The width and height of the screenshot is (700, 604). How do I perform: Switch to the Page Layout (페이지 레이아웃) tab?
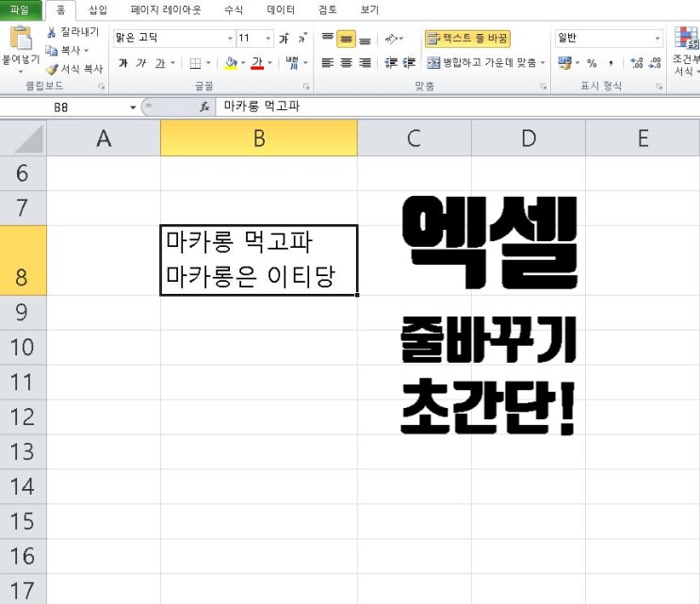(x=166, y=9)
